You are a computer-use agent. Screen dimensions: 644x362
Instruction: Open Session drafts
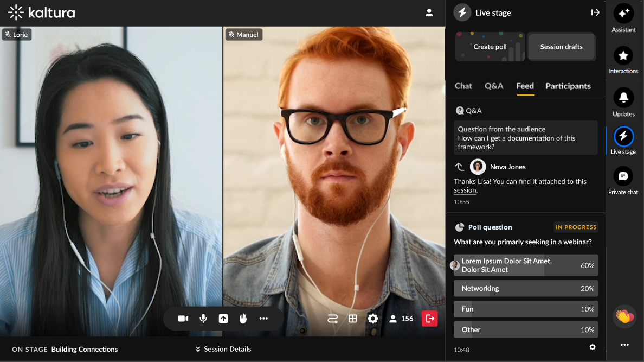click(562, 47)
